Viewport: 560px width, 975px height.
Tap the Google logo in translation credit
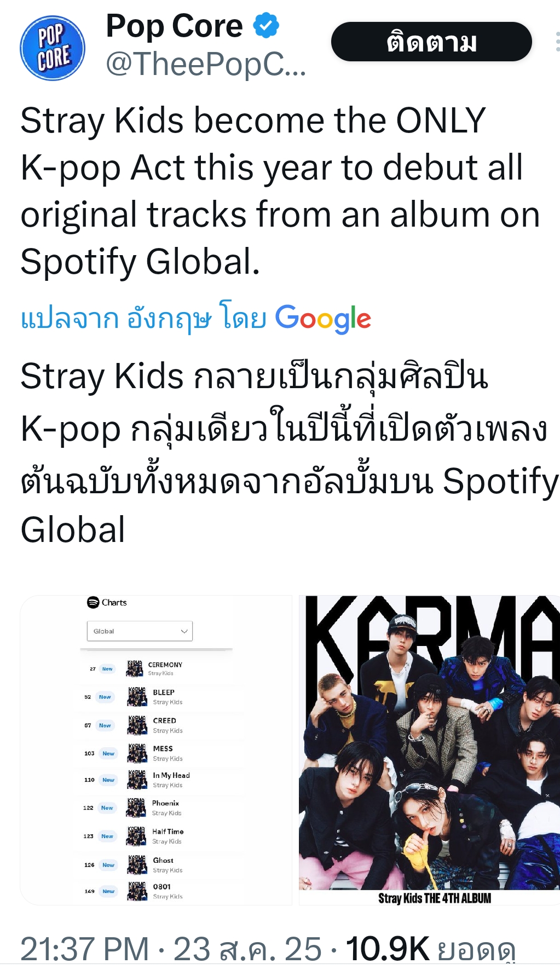[x=323, y=319]
